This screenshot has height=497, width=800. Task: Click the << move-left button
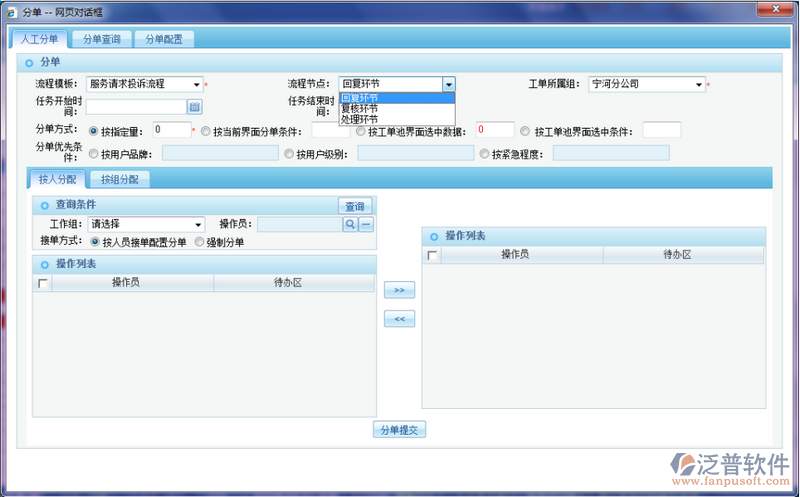399,319
